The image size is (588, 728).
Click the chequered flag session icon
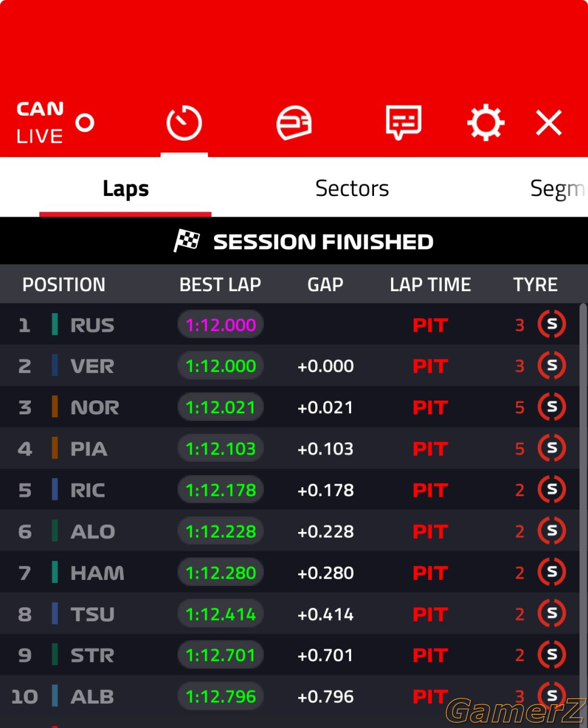(187, 241)
